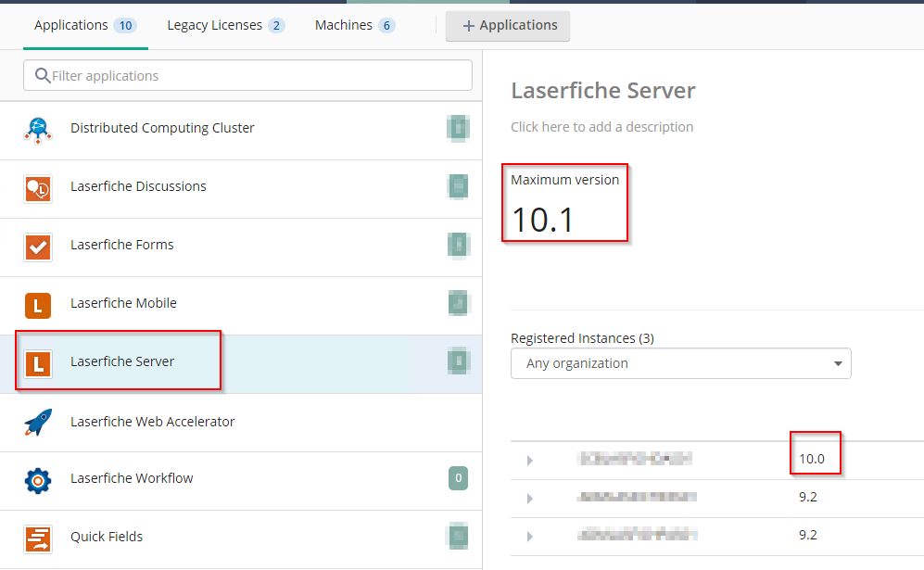Click the Laserfiche Mobile app icon

pyautogui.click(x=38, y=305)
